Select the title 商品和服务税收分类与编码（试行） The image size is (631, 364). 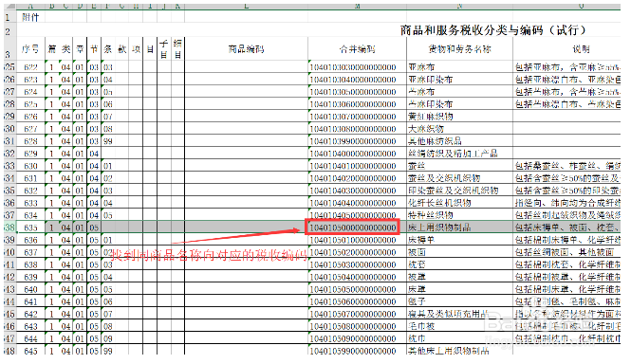point(492,29)
